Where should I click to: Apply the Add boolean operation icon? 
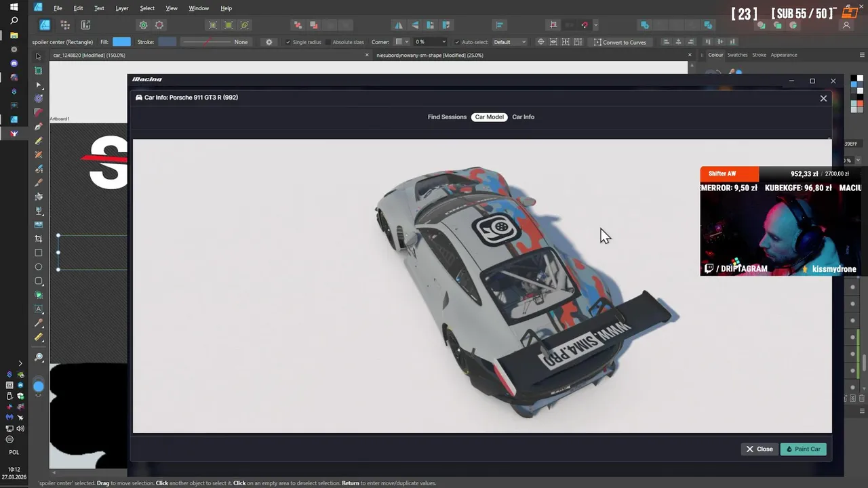tap(645, 25)
